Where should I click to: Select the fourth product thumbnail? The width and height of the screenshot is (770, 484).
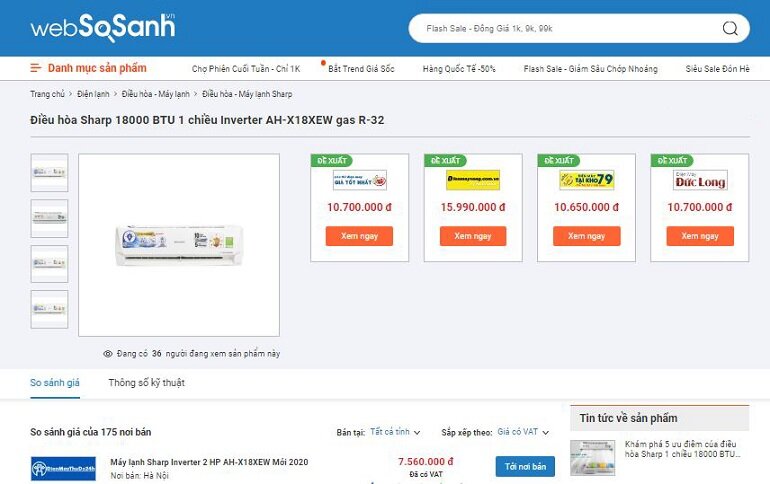click(x=49, y=309)
